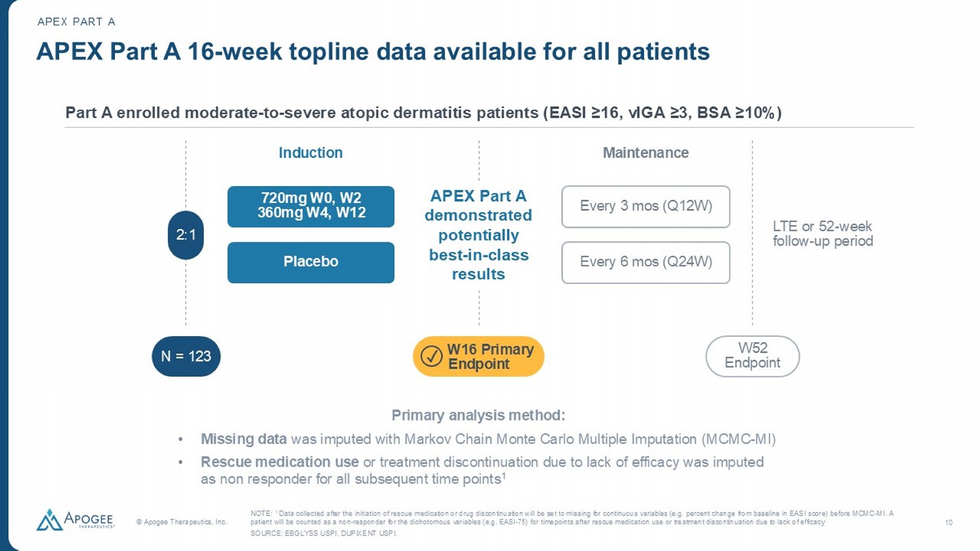Select the 720mg W0, W2 dosing box
980x551 pixels.
tap(311, 206)
